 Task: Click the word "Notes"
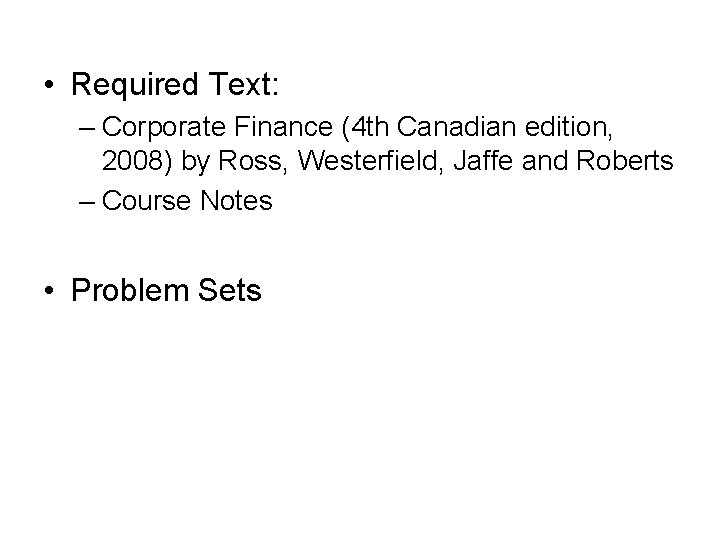click(x=236, y=200)
